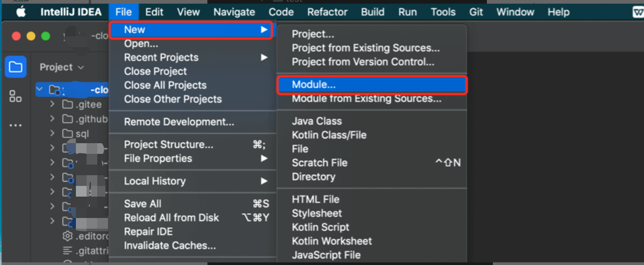Create a new Kotlin Class/File

pyautogui.click(x=329, y=135)
